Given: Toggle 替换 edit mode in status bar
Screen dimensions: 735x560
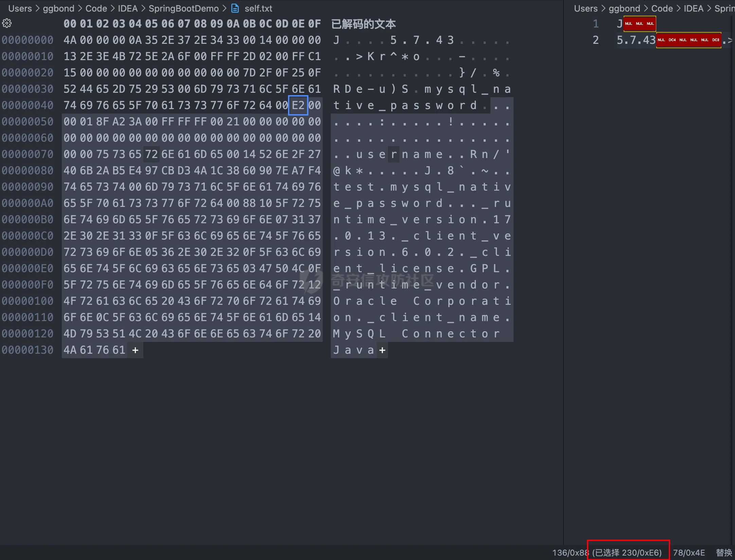Looking at the screenshot, I should (723, 553).
